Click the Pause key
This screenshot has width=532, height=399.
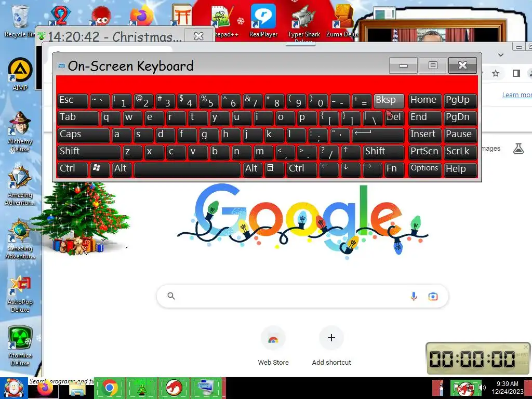[x=460, y=135]
